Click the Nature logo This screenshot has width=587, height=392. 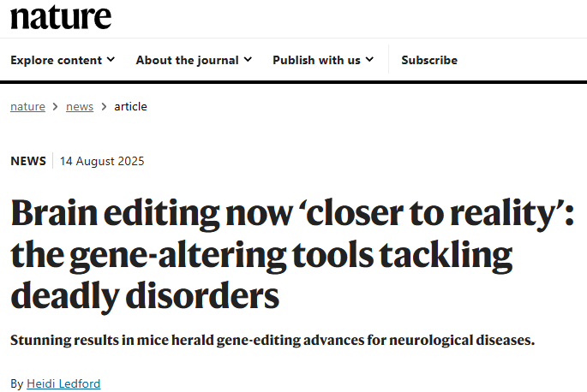[61, 16]
